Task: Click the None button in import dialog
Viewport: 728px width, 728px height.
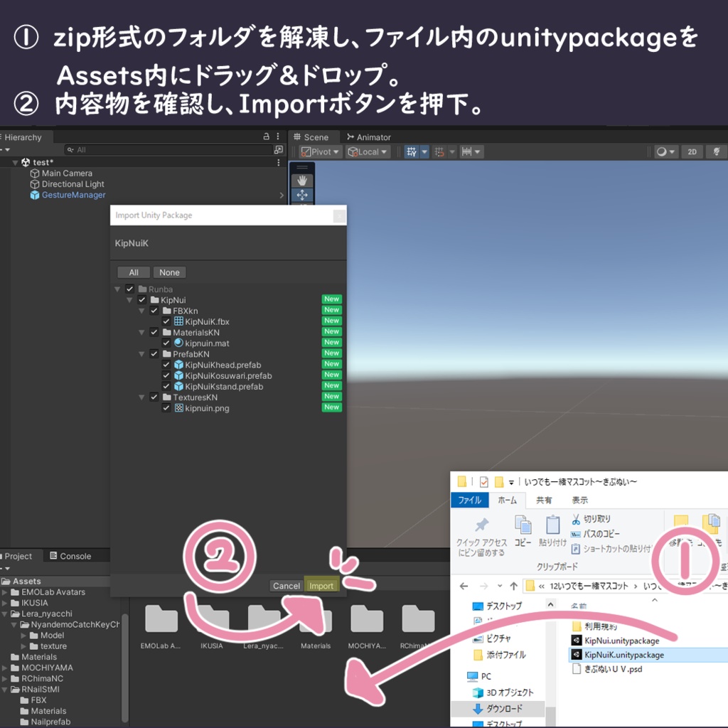Action: pos(169,272)
